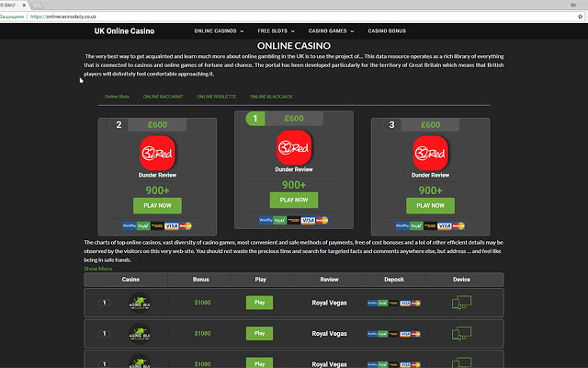Screen dimensions: 588x368
Task: Click the £600 bonus label in card 1
Action: [294, 119]
